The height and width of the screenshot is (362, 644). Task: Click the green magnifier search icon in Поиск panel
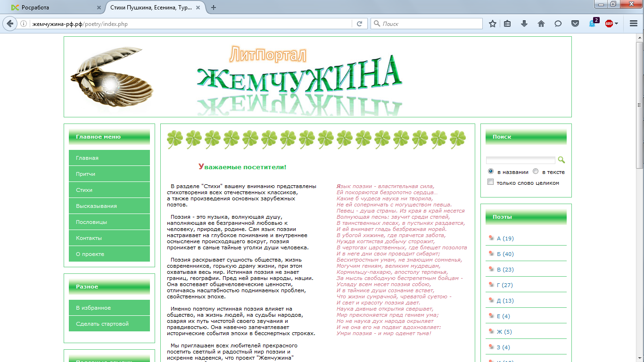pyautogui.click(x=561, y=160)
